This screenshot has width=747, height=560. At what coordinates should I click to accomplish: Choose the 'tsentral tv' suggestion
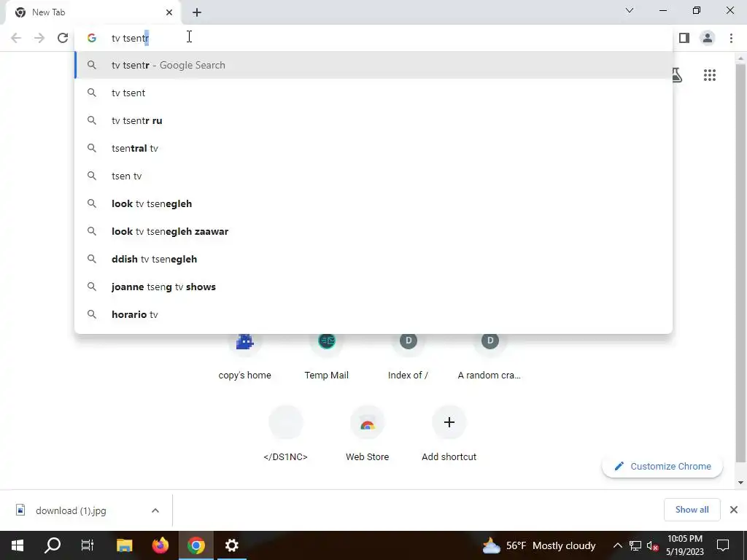[x=373, y=148]
